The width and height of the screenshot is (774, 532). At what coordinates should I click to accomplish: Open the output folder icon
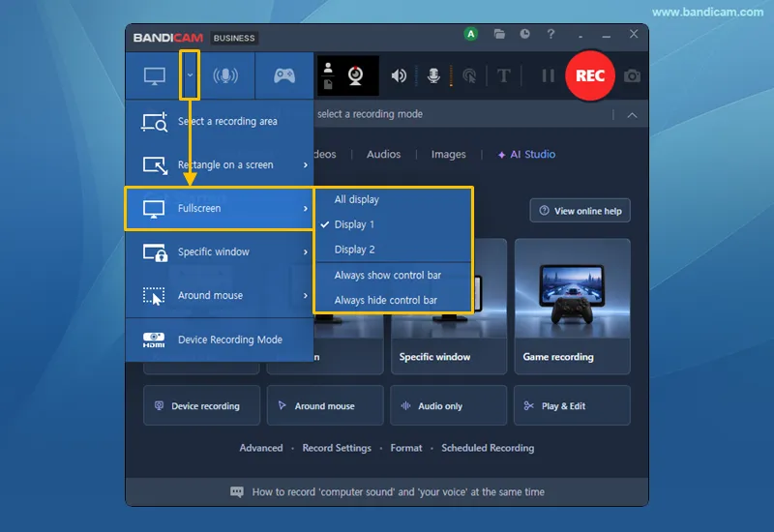click(x=499, y=34)
